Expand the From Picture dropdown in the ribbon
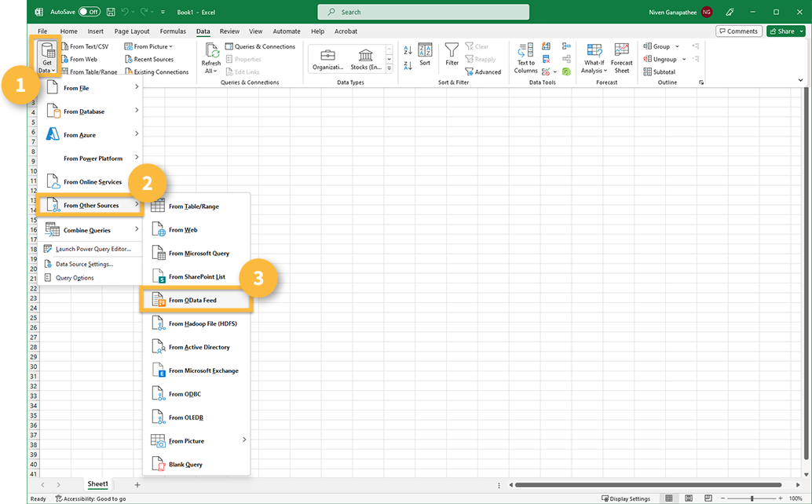Image resolution: width=812 pixels, height=504 pixels. tap(171, 46)
